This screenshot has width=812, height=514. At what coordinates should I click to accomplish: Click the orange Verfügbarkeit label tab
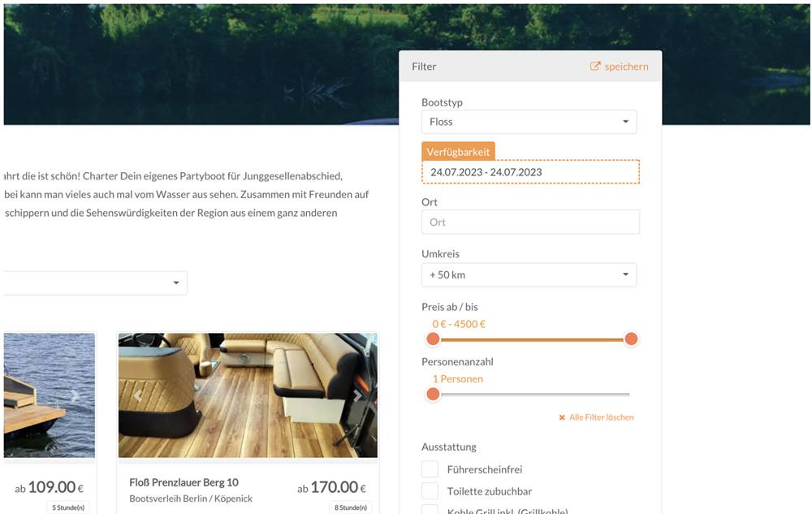tap(458, 152)
